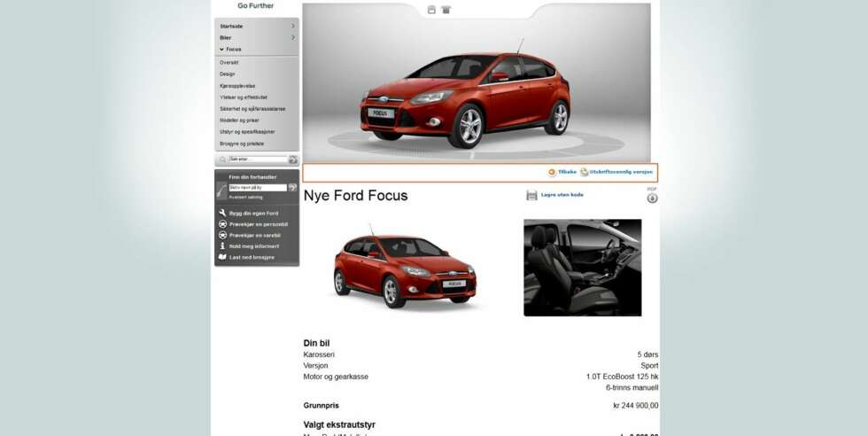This screenshot has width=868, height=436.
Task: Open Ytelser og effektivitet menu item
Action: (x=243, y=97)
